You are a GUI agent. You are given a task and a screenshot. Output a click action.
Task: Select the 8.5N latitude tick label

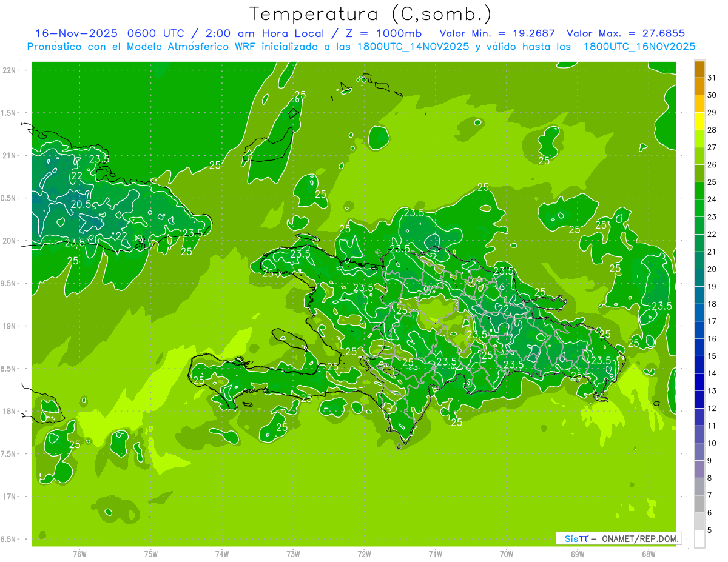(9, 369)
